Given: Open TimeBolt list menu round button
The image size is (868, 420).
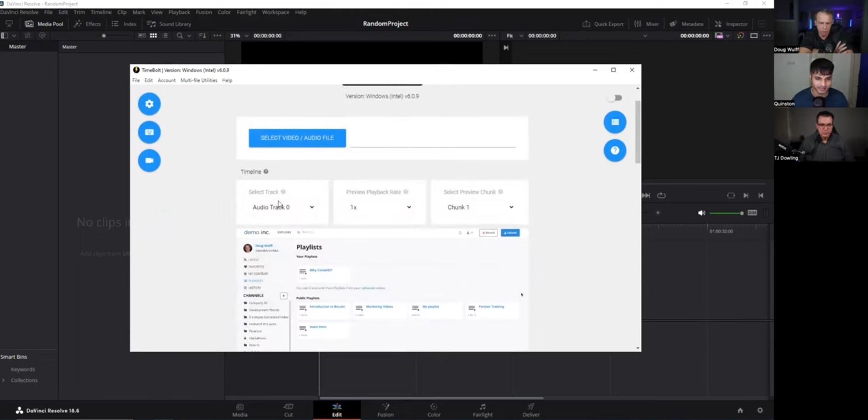Looking at the screenshot, I should [615, 122].
